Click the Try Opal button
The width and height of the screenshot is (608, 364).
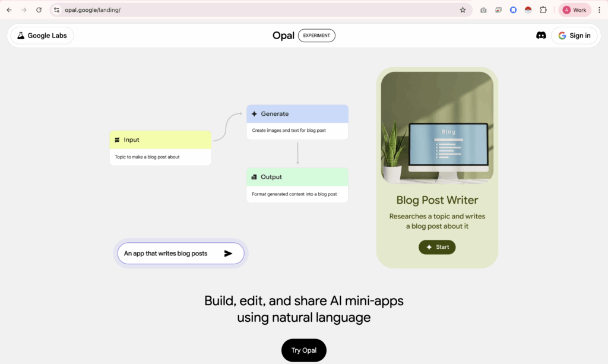click(x=303, y=350)
